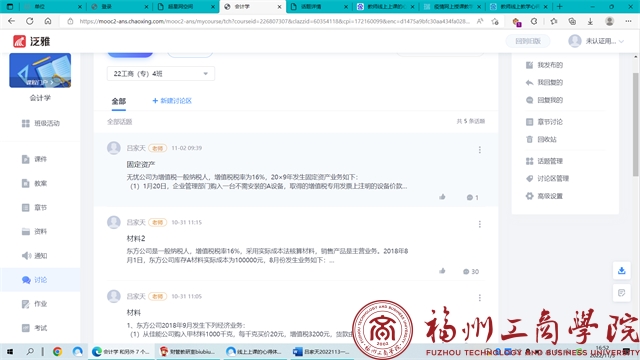The width and height of the screenshot is (640, 360).
Task: Open the 30 comments on 材料2
Action: 471,271
